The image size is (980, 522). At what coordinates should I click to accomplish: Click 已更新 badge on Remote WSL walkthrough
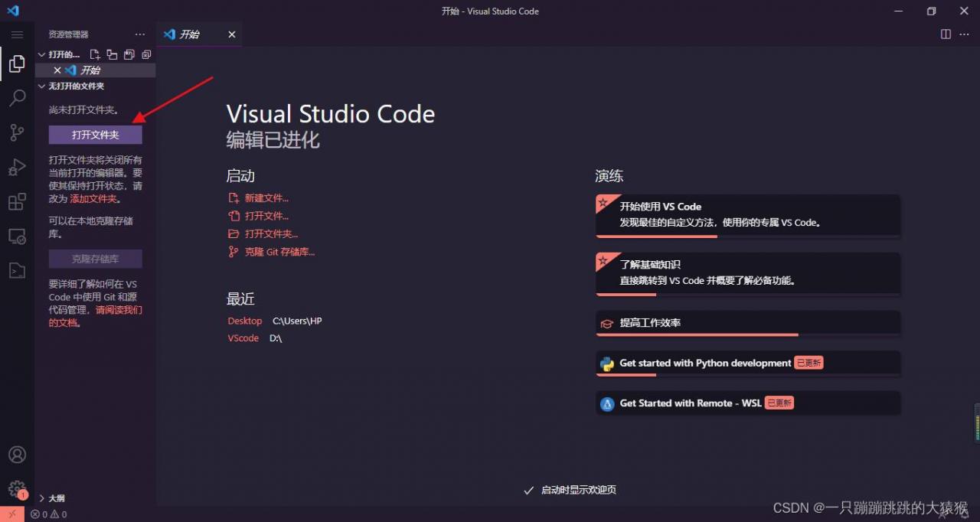(x=779, y=403)
